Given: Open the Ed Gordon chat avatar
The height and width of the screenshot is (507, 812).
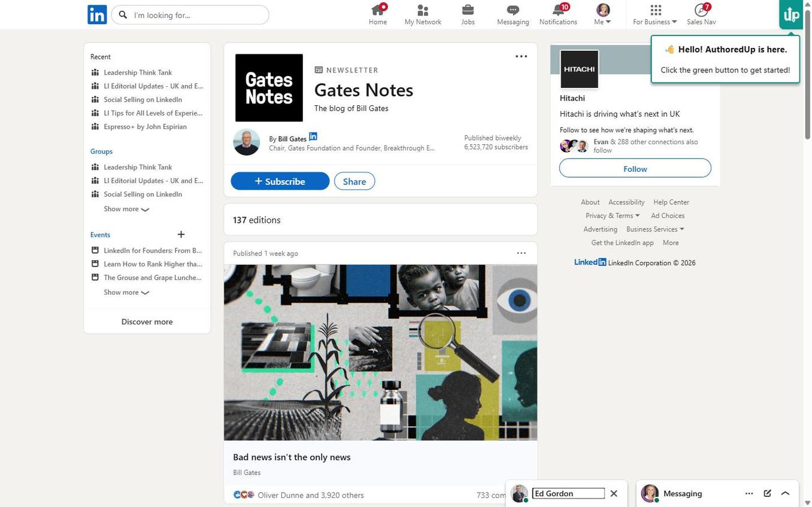Looking at the screenshot, I should (519, 493).
